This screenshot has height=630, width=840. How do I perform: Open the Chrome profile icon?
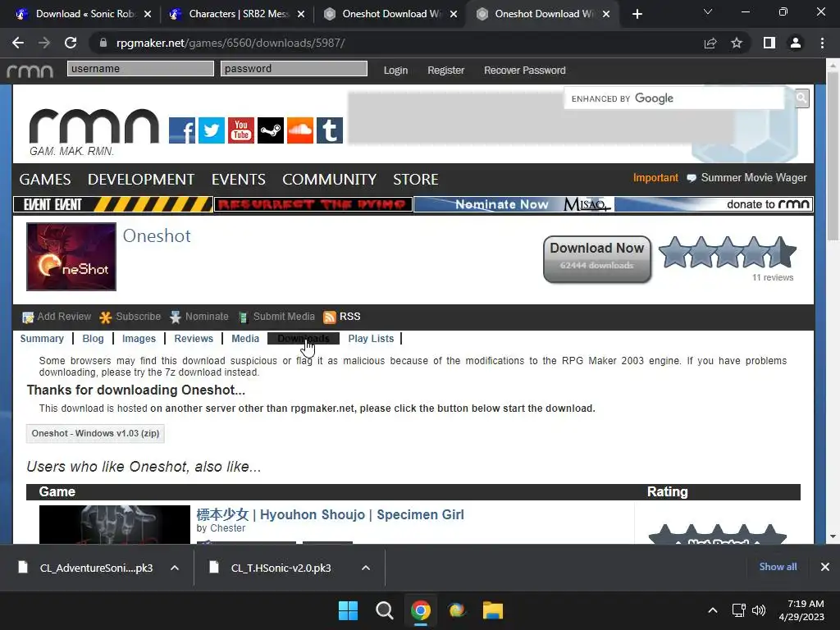796,43
